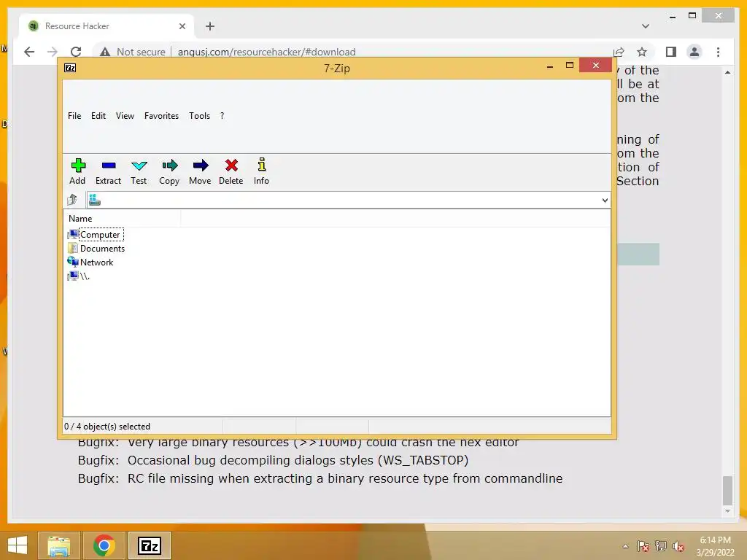Maximize the 7-Zip window
The width and height of the screenshot is (747, 560).
tap(570, 65)
